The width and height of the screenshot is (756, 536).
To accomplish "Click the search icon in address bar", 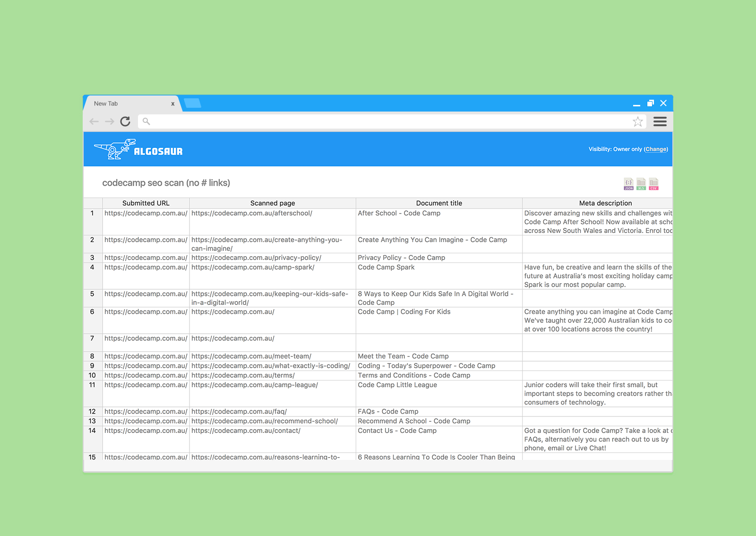I will (146, 121).
